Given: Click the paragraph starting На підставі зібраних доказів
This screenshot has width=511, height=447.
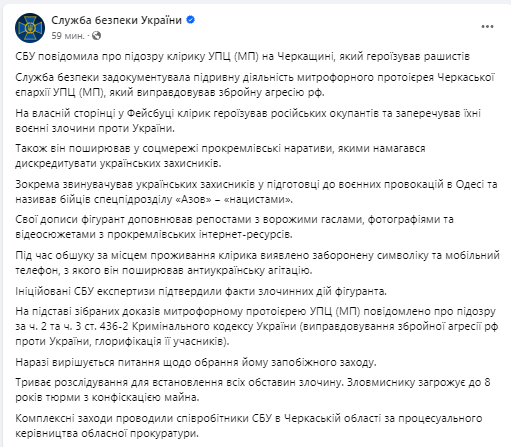Looking at the screenshot, I should (x=257, y=326).
